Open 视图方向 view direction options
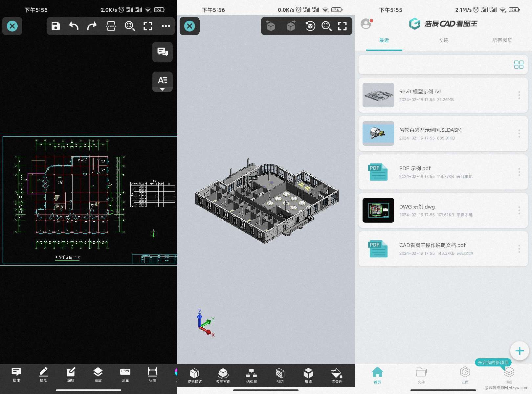The image size is (532, 394). coord(223,376)
